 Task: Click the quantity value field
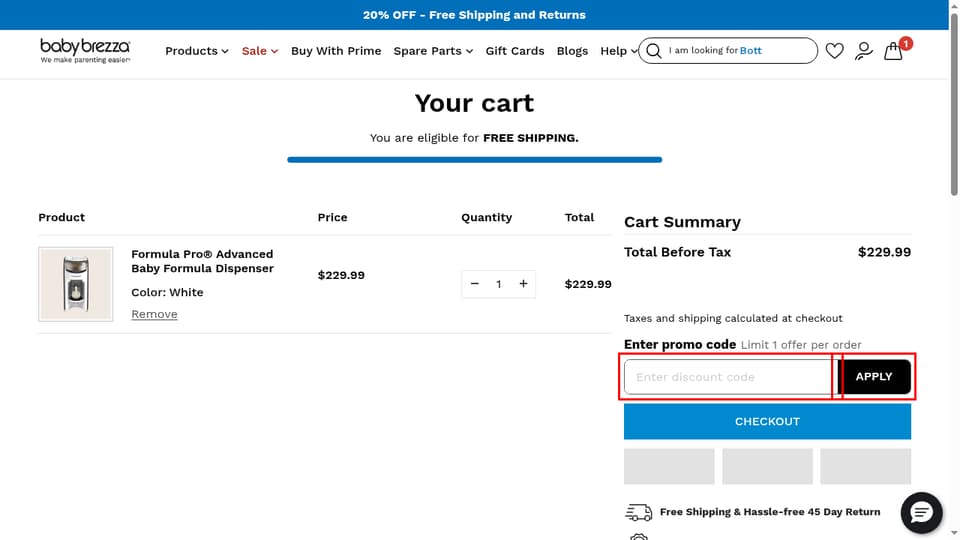click(499, 284)
